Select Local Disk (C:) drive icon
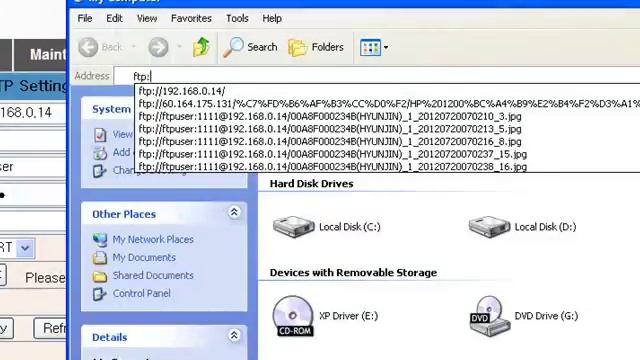Screen dimensions: 640x360 [293, 227]
